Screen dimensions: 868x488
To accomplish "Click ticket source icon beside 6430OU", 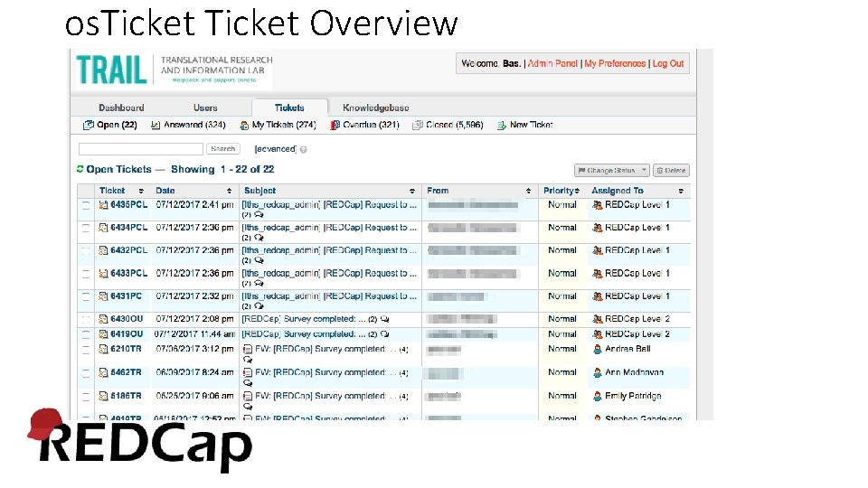I will 103,319.
